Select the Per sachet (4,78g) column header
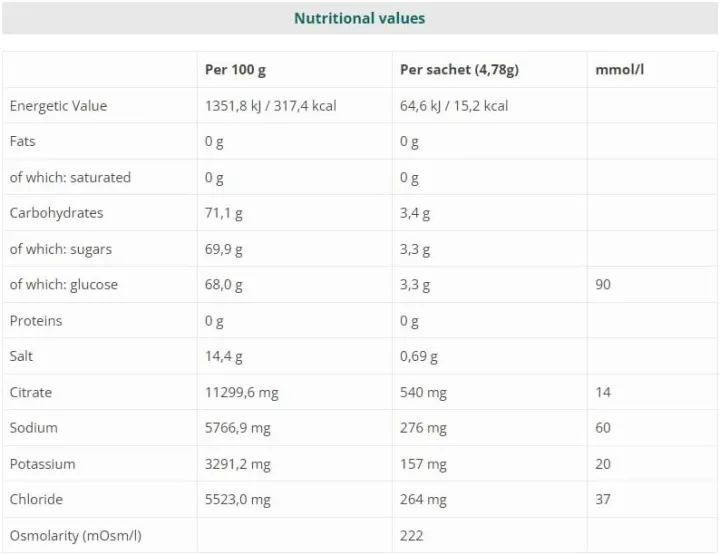Viewport: 720px width, 555px height. [459, 70]
